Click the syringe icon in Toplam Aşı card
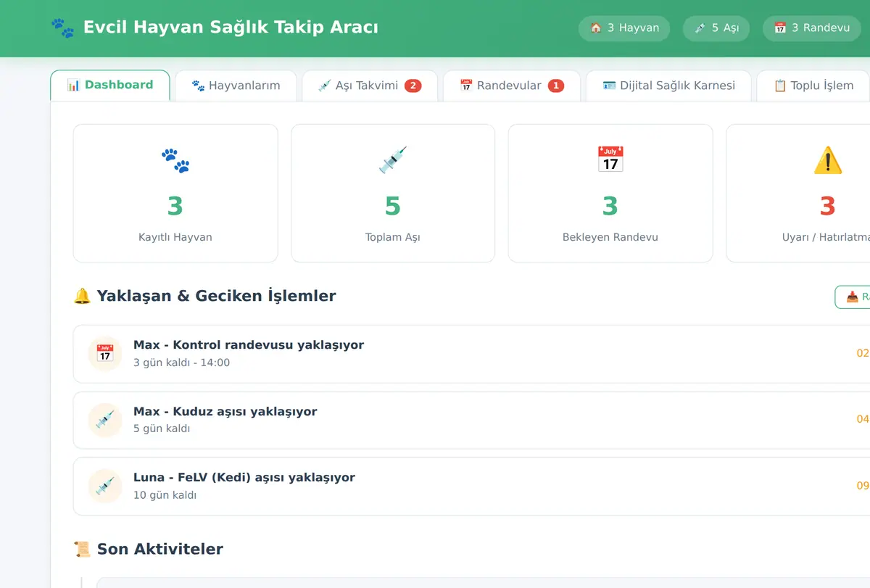This screenshot has width=870, height=588. (x=393, y=160)
